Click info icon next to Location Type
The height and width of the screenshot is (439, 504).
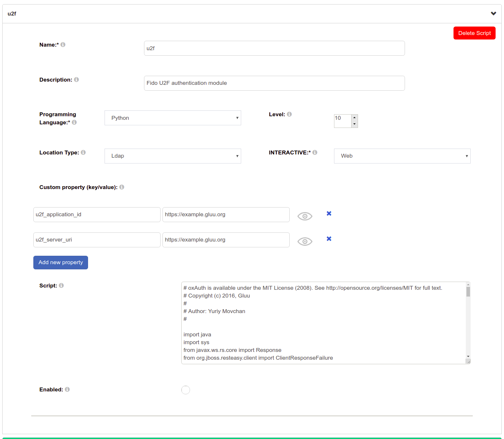tap(83, 152)
